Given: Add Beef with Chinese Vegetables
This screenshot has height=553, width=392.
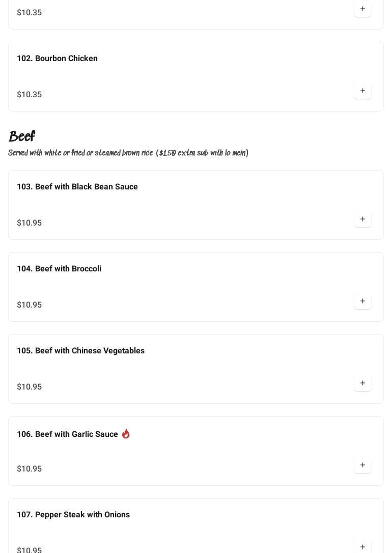Looking at the screenshot, I should coord(362,383).
